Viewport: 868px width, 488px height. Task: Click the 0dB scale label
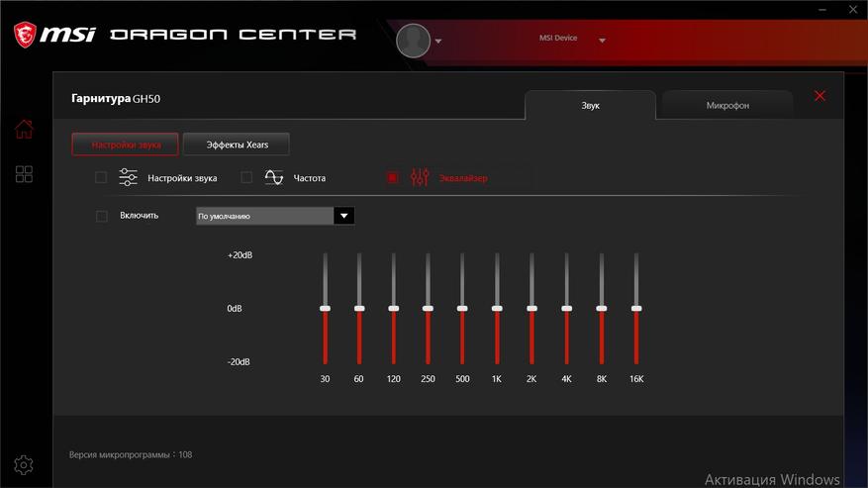235,309
